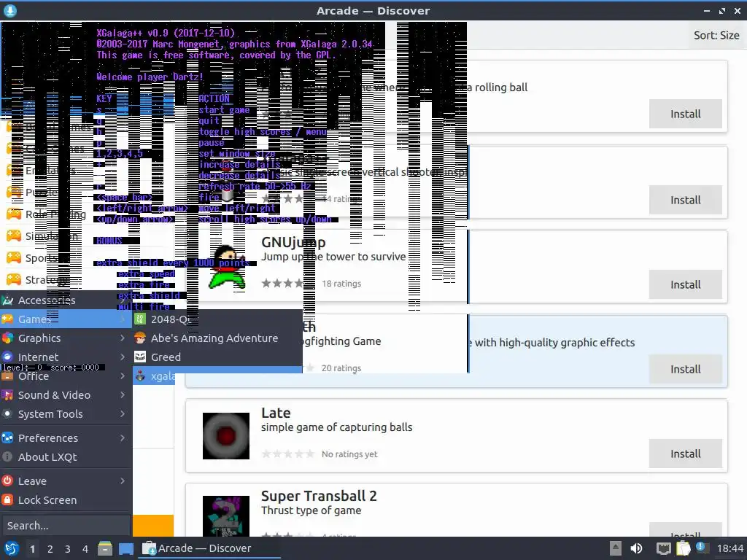Open the clipboard tray icon
Screen dimensions: 747x560
click(683, 548)
